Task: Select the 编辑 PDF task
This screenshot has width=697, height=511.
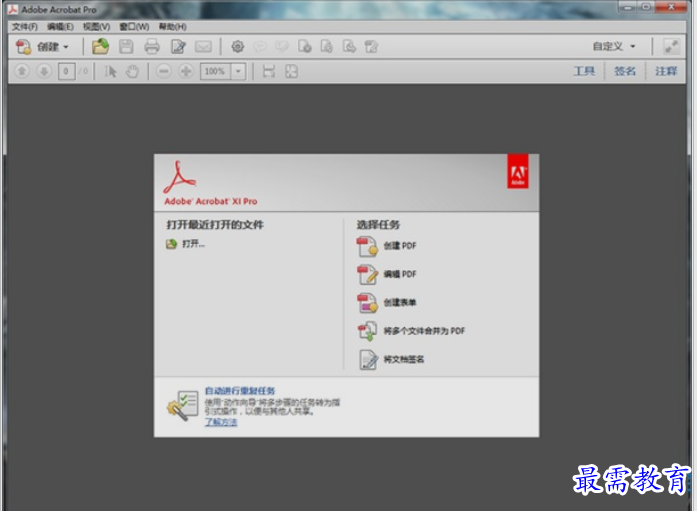Action: point(386,275)
